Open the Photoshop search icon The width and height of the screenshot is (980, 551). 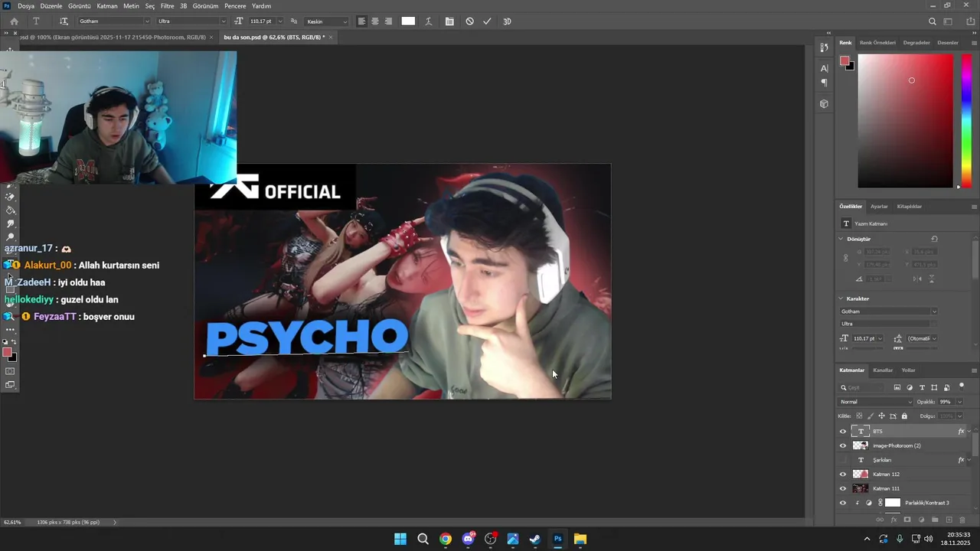[x=932, y=21]
